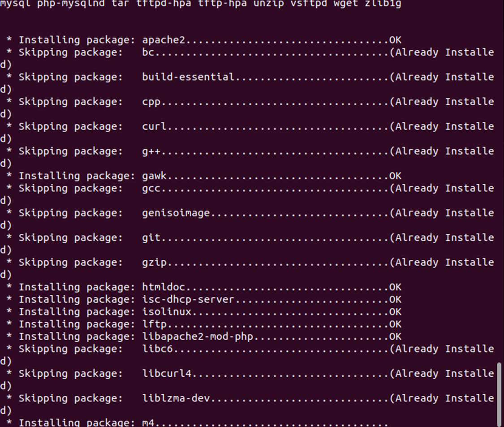Click the g++ package name
Screen dimensions: 504x427
click(x=151, y=151)
